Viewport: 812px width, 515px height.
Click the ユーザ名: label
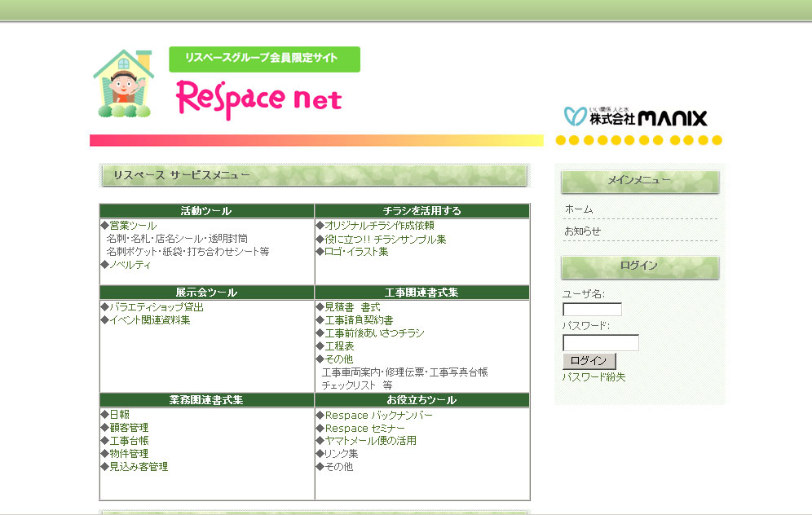point(584,294)
